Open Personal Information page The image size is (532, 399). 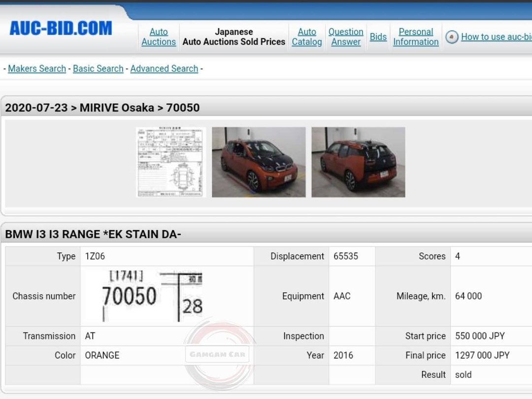[x=416, y=36]
